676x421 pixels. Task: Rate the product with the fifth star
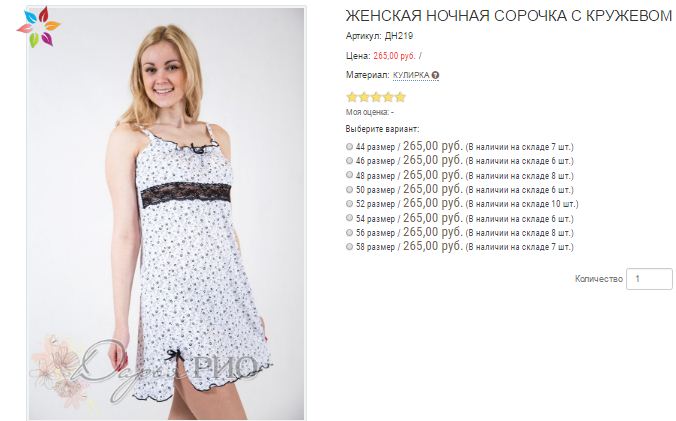click(x=400, y=97)
